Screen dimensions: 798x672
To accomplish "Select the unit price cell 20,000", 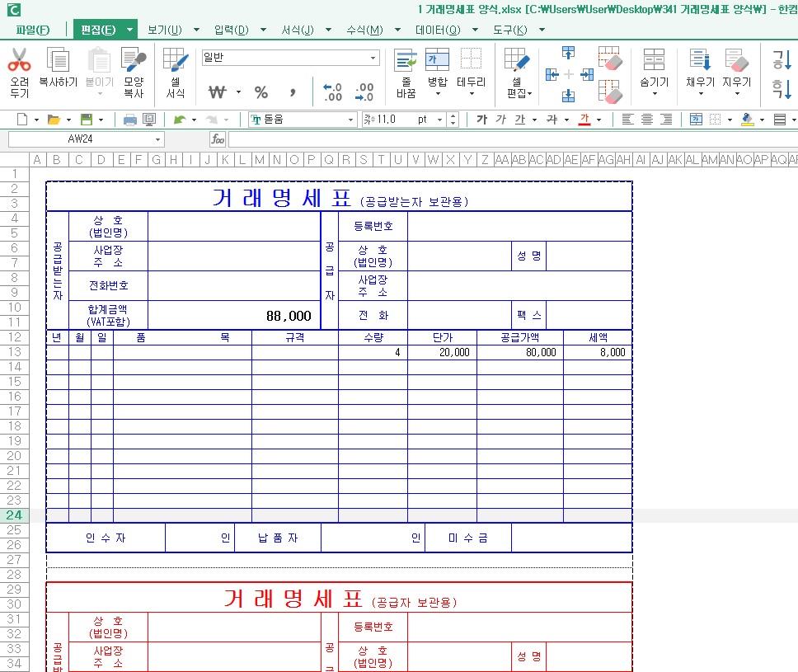I will click(x=442, y=352).
